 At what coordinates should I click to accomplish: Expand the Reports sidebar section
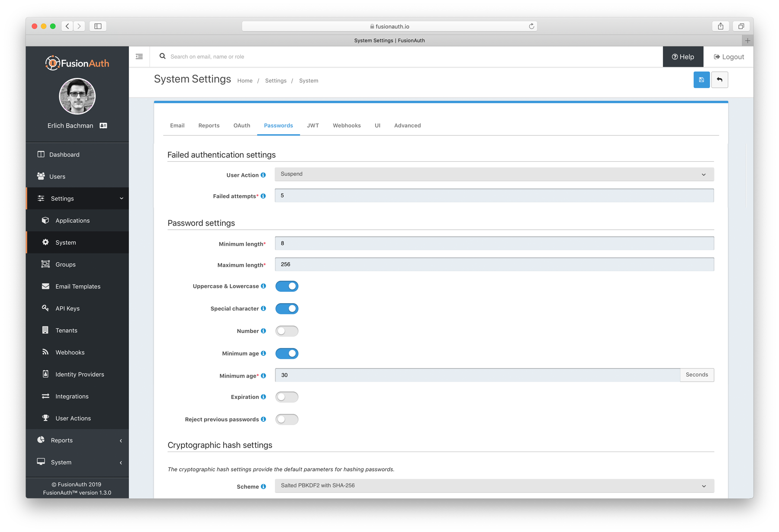coord(77,440)
